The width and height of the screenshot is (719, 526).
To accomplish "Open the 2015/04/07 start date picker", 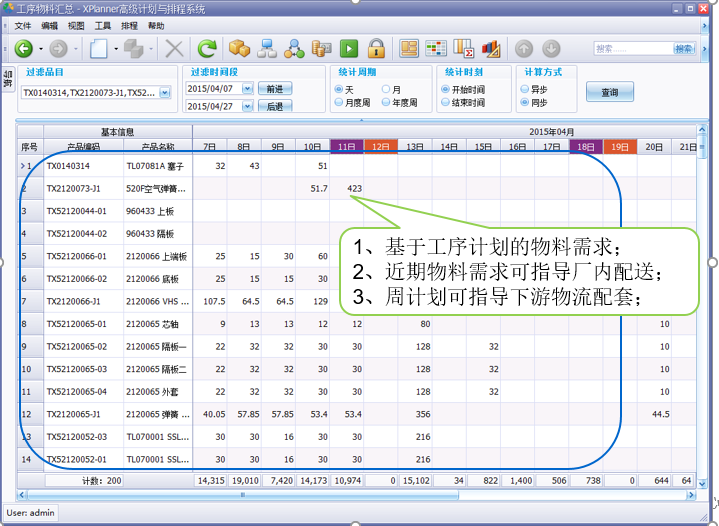I will coord(247,89).
